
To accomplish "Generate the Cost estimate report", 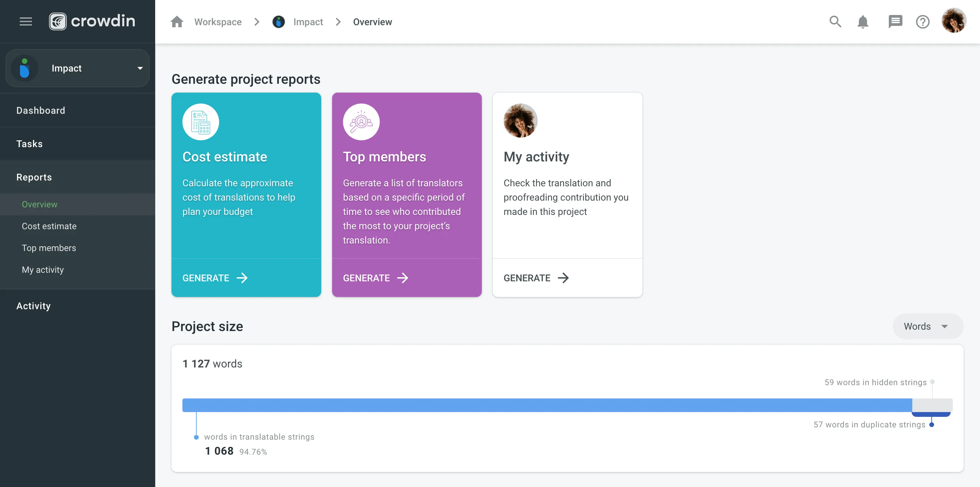I will 214,277.
